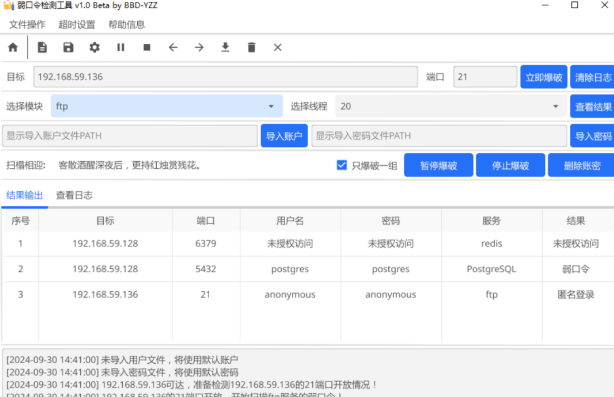Click the 结果 column header
Image resolution: width=614 pixels, height=397 pixels.
click(x=576, y=221)
